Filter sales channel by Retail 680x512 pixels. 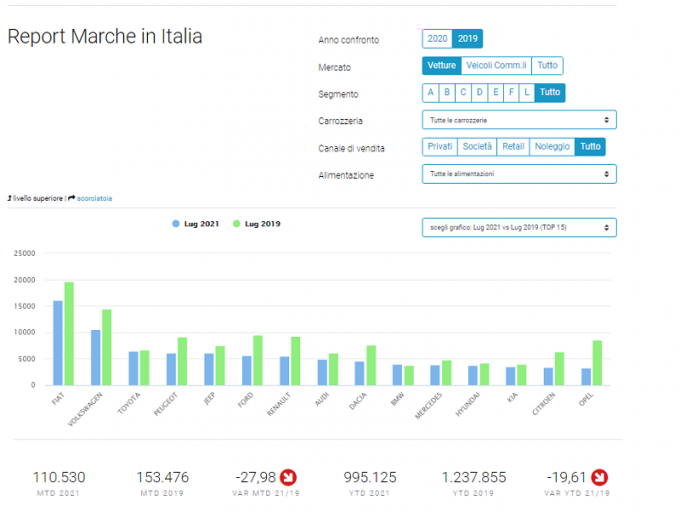pyautogui.click(x=513, y=147)
